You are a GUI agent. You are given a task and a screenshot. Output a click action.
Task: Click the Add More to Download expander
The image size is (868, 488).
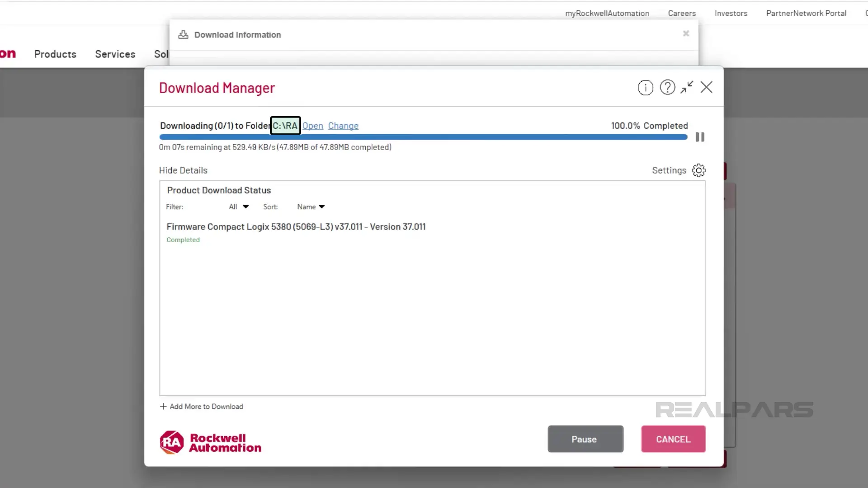coord(201,406)
